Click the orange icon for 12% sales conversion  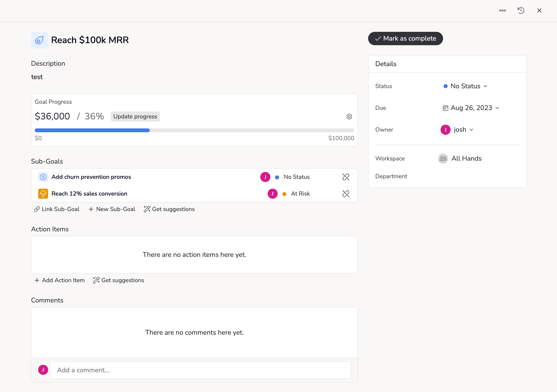click(43, 194)
